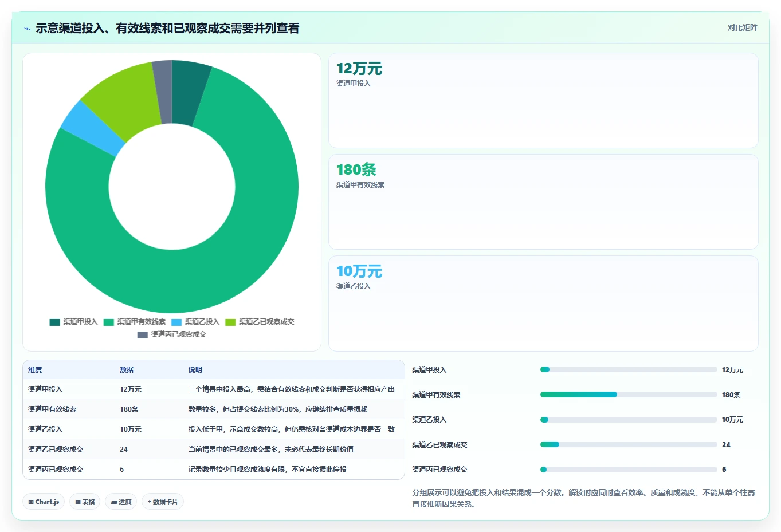Click the 维度 column header
781x532 pixels.
pos(35,370)
